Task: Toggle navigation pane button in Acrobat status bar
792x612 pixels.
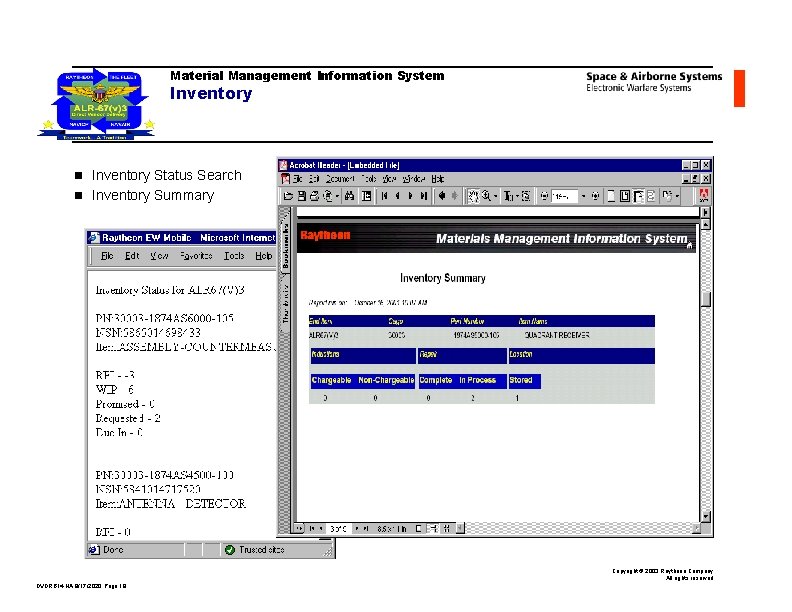Action: click(299, 529)
